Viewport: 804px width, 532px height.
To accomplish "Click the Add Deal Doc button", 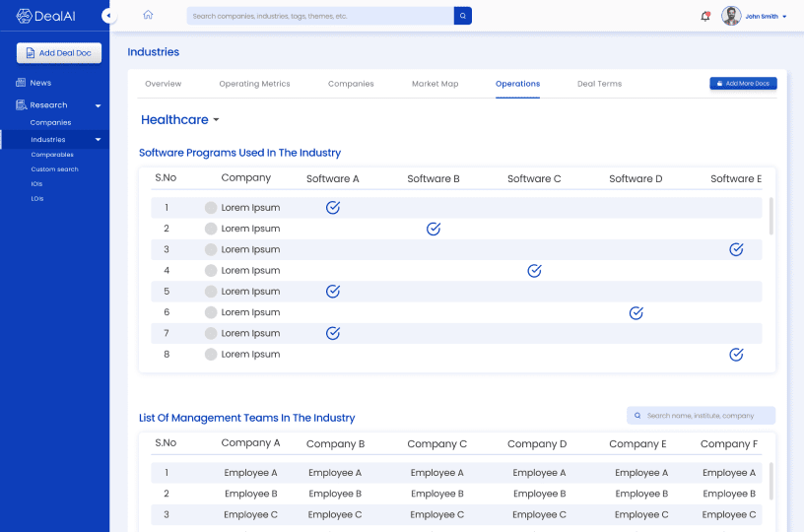I will [59, 53].
